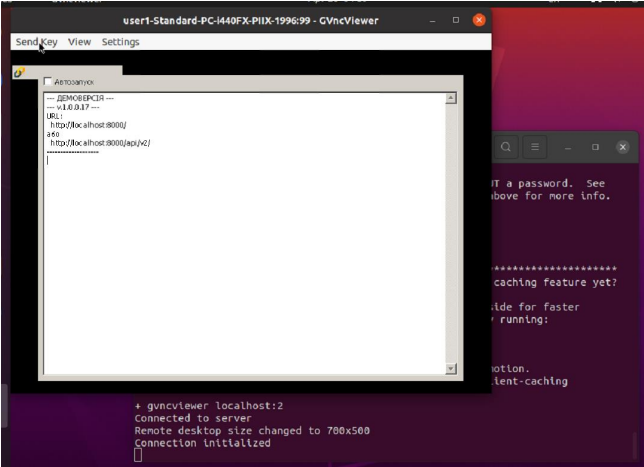Click the terminal search icon

(x=507, y=147)
